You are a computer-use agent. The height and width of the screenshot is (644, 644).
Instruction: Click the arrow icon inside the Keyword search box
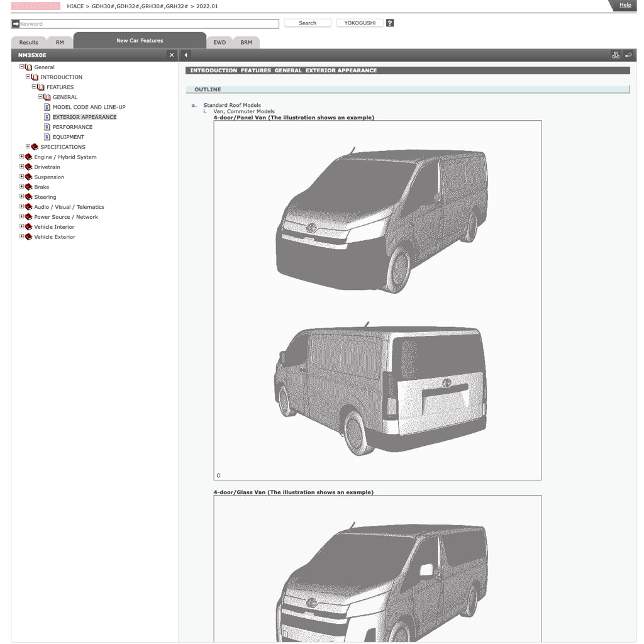[16, 23]
